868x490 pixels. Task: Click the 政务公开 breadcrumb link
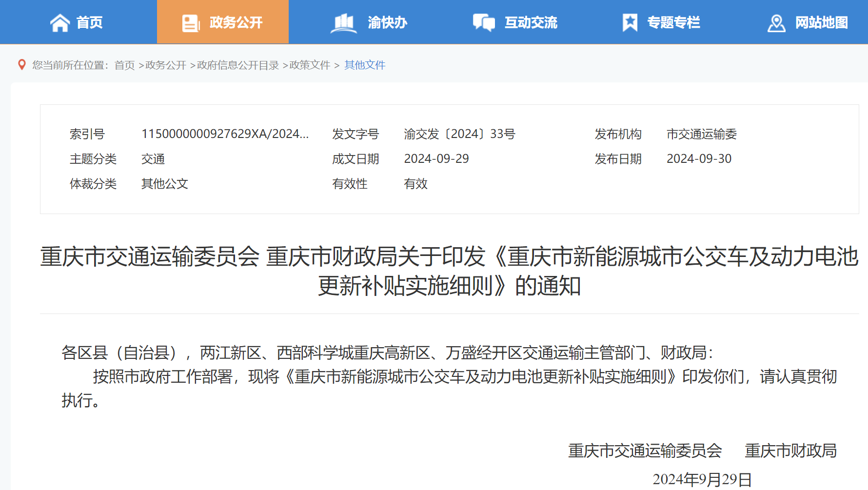point(166,65)
